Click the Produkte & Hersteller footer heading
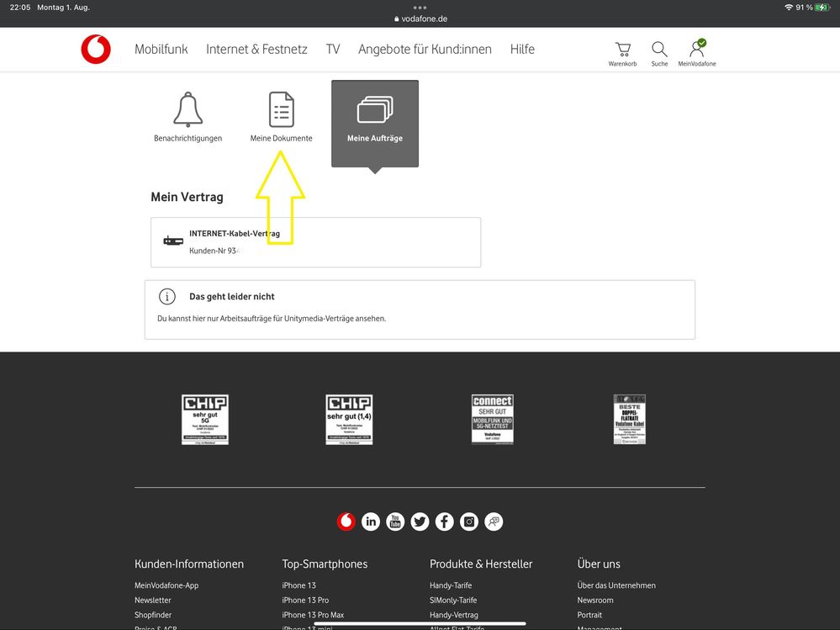 click(x=481, y=564)
